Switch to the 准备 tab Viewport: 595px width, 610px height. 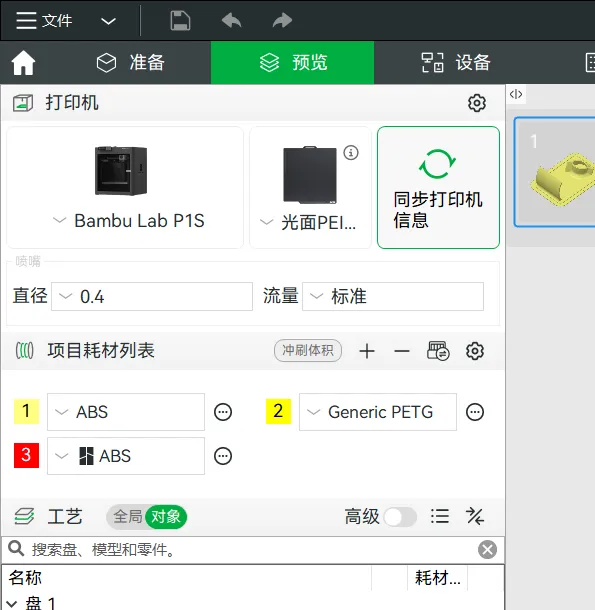pos(131,63)
